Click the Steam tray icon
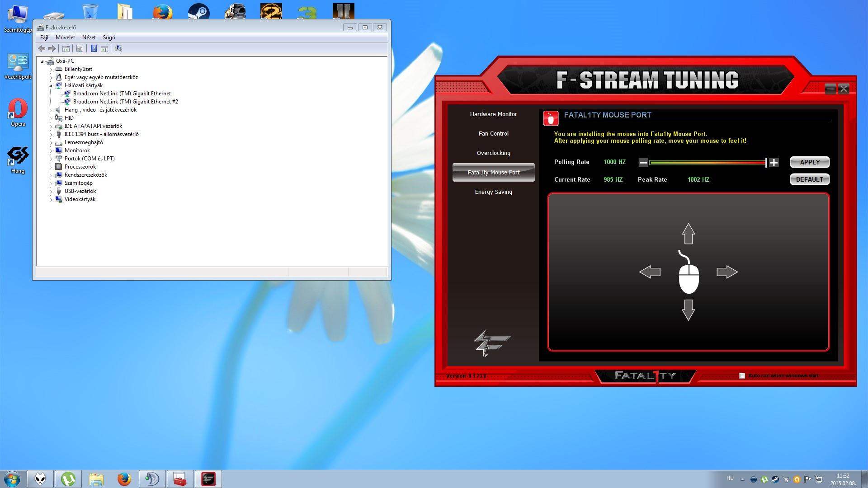The image size is (868, 488). coord(775,479)
